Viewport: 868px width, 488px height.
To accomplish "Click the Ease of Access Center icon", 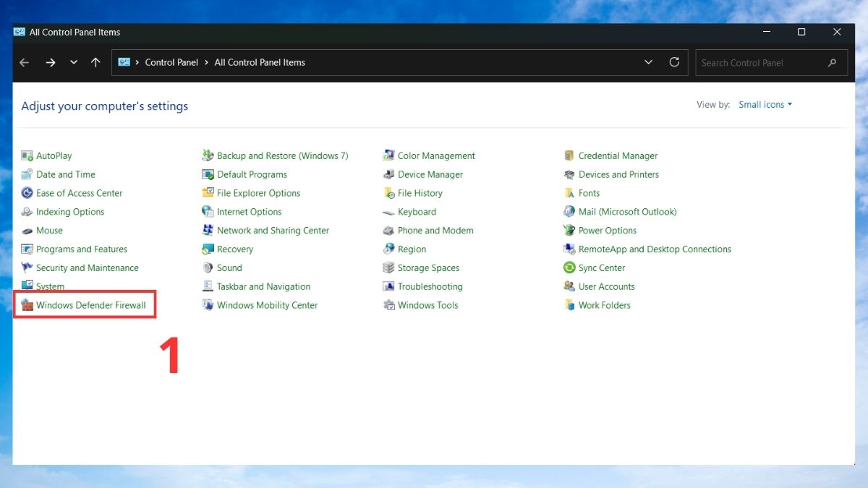I will coord(27,193).
